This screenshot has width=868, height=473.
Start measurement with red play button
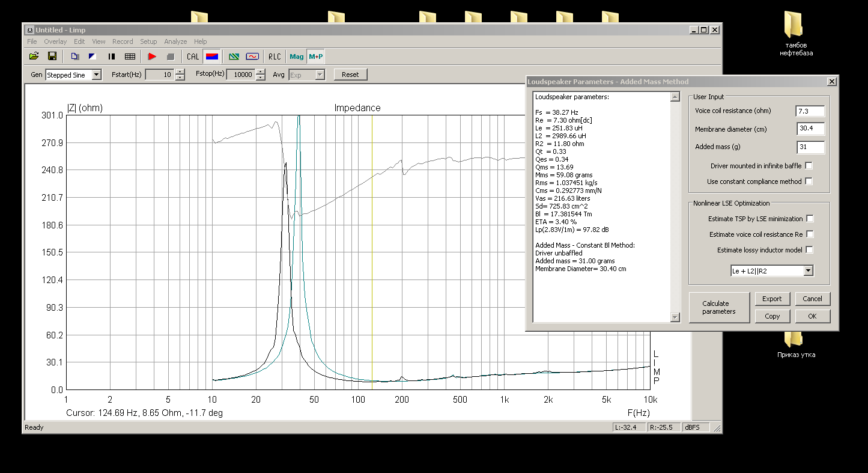[x=152, y=56]
